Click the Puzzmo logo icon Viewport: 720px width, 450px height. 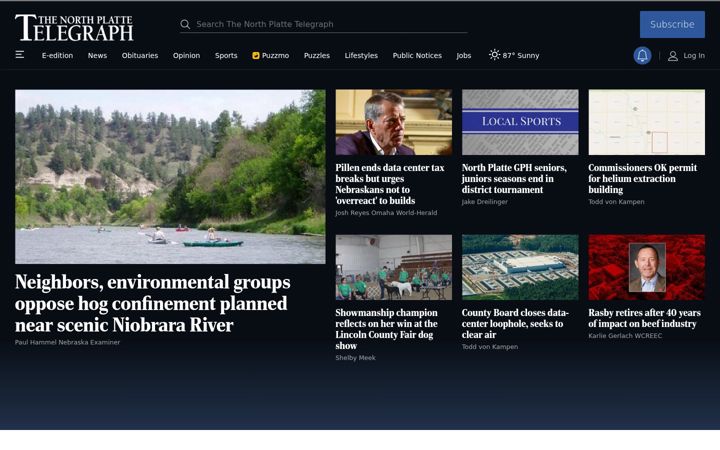pyautogui.click(x=256, y=56)
